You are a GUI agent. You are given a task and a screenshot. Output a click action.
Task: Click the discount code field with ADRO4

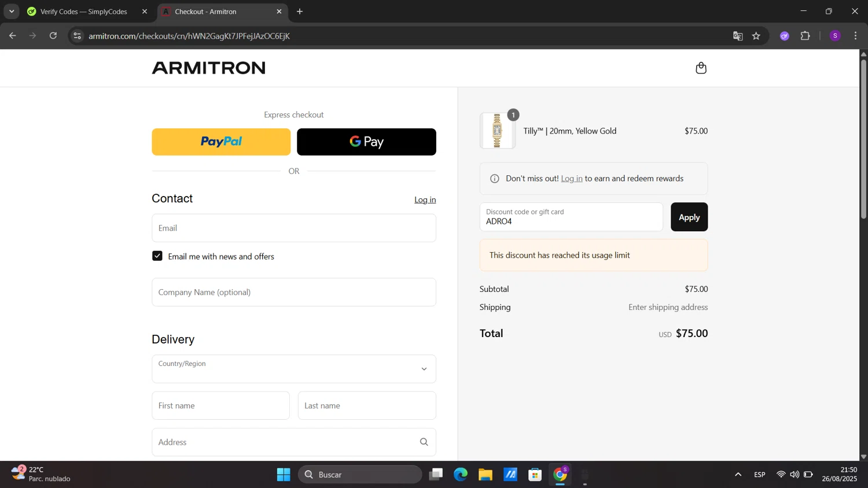click(571, 217)
